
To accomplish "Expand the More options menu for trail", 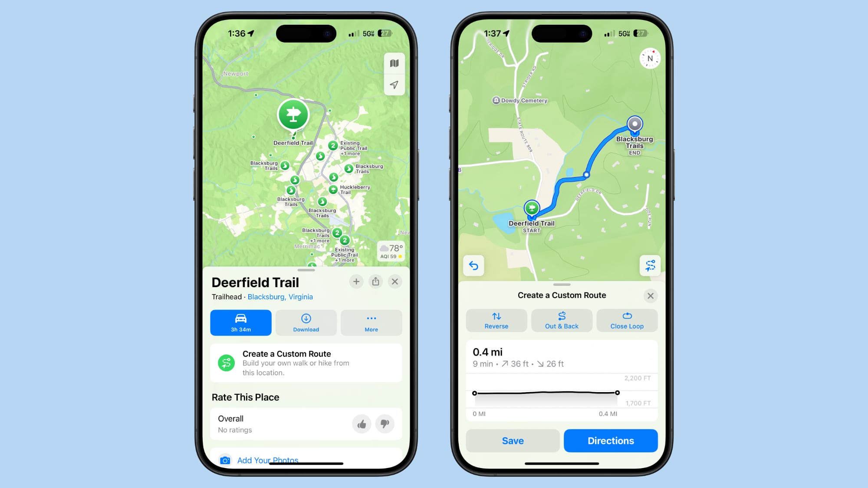I will (371, 322).
